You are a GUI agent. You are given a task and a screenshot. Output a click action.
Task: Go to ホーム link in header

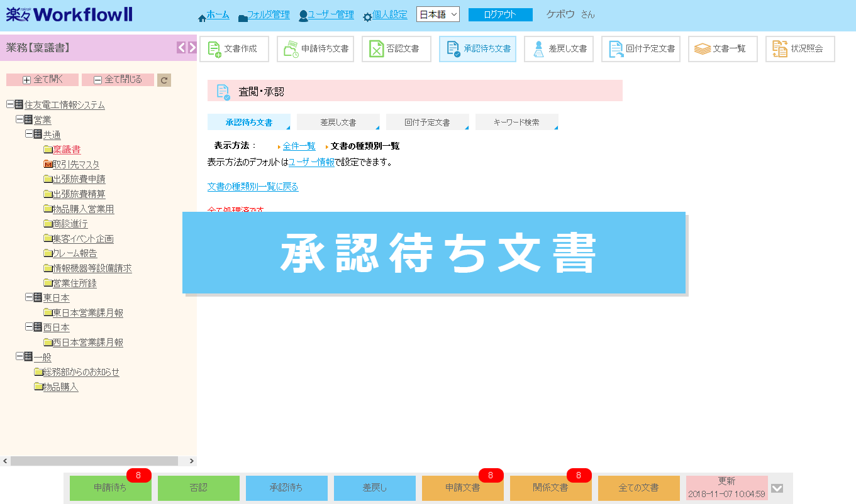[x=218, y=15]
